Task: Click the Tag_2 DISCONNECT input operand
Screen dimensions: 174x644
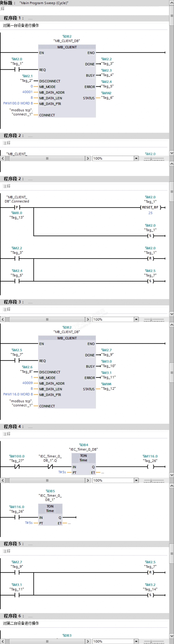Action: click(26, 80)
